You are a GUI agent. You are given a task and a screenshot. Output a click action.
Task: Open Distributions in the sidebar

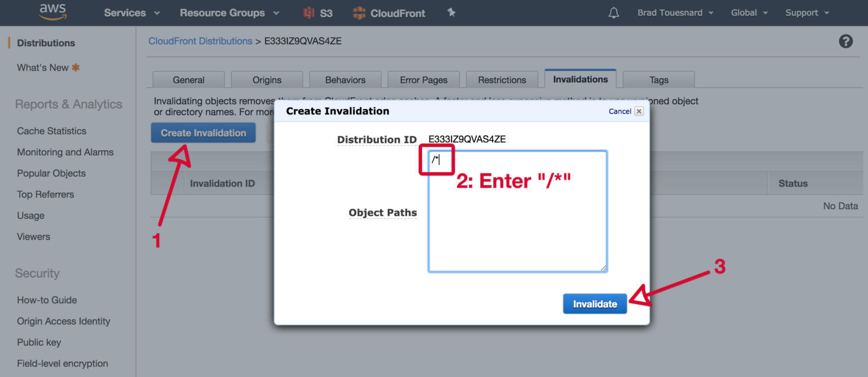(x=46, y=43)
